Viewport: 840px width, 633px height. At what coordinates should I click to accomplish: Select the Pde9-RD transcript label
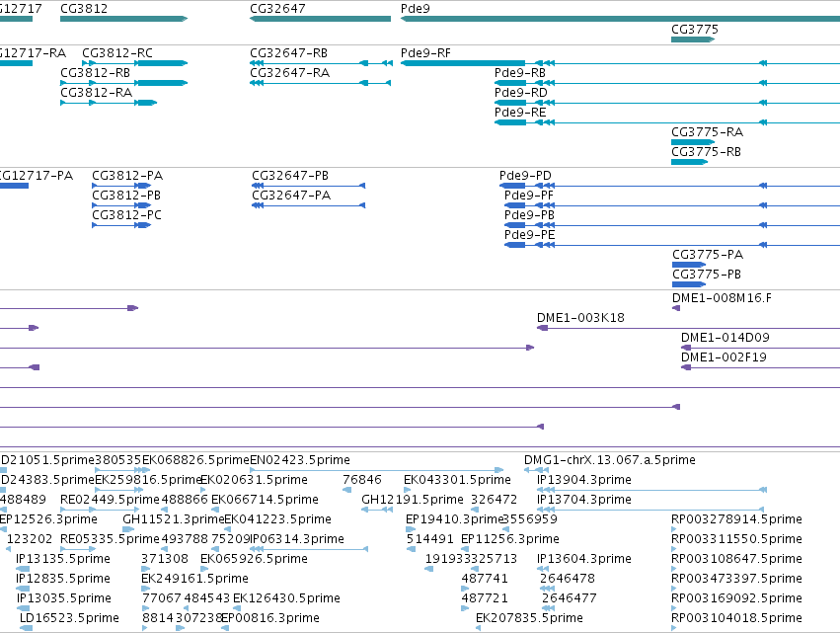pos(521,93)
